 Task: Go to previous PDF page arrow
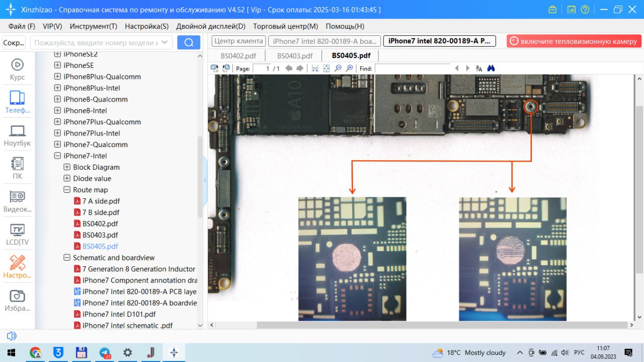pos(289,68)
